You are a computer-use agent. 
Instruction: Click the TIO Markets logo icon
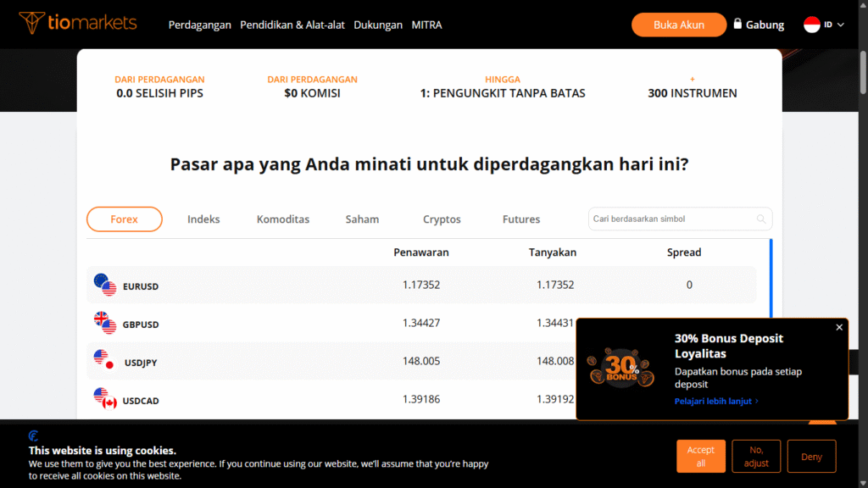(31, 21)
